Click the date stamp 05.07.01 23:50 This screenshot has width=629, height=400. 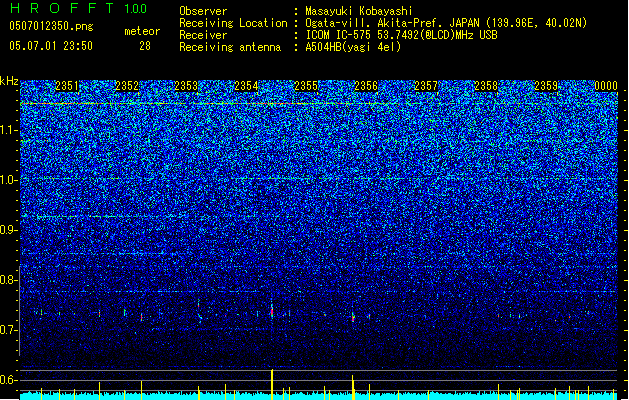[51, 46]
